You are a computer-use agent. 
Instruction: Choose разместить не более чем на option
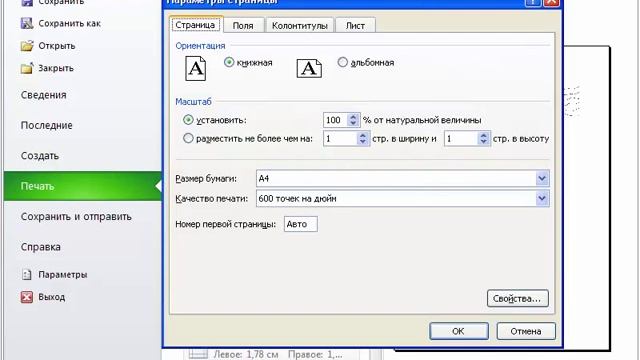click(188, 138)
